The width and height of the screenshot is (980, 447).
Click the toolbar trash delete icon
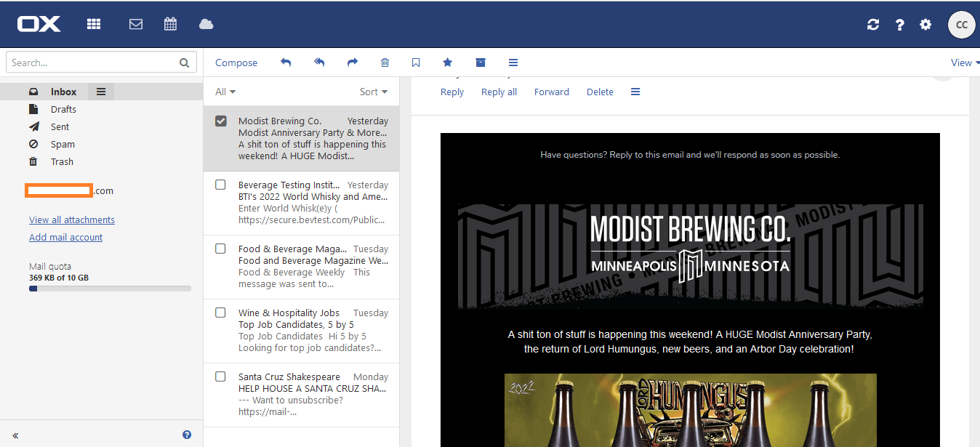click(x=385, y=63)
